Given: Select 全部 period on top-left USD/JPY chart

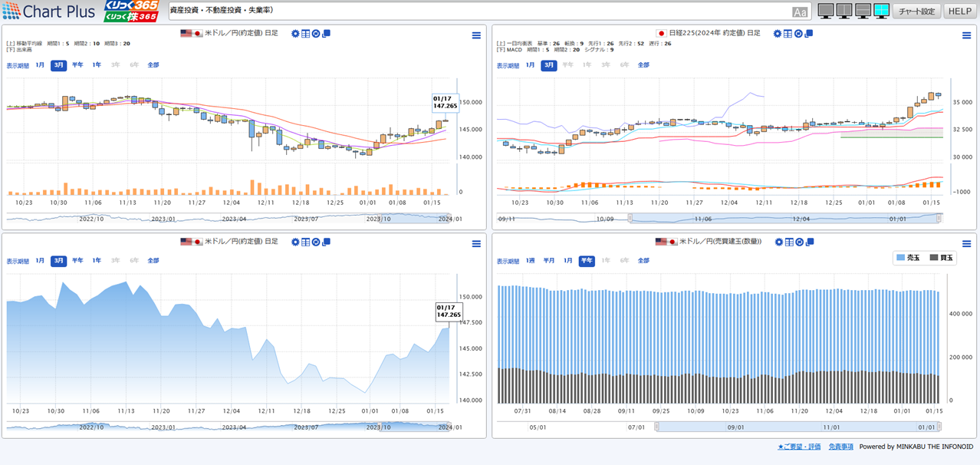Looking at the screenshot, I should coord(153,65).
